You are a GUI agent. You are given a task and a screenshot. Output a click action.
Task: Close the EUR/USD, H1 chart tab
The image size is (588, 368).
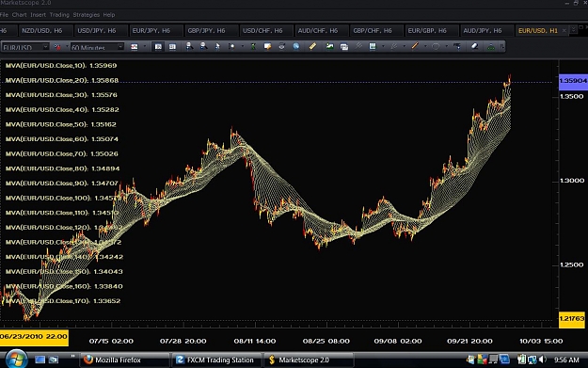click(564, 30)
